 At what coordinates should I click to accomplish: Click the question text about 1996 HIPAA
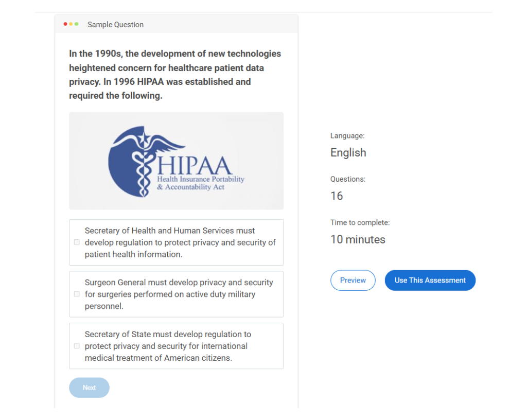175,75
